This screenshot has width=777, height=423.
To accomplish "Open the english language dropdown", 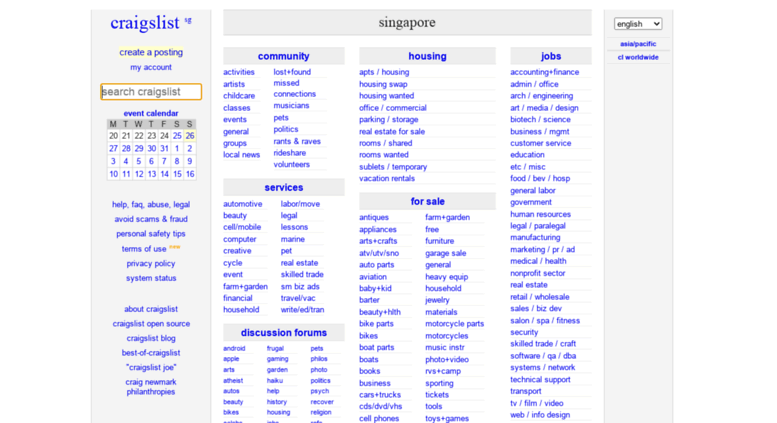I will tap(638, 24).
